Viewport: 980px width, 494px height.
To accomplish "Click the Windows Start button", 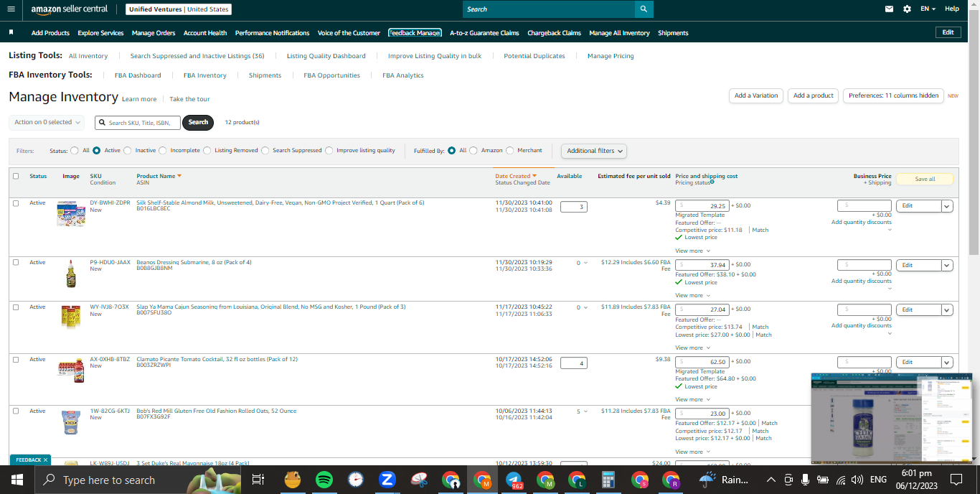I will click(x=17, y=480).
